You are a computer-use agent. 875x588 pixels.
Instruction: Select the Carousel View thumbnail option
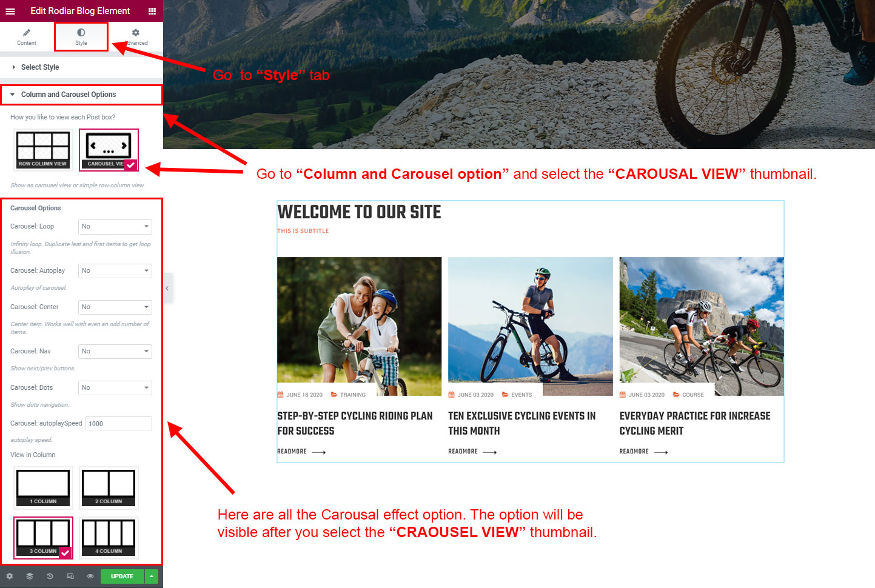click(x=109, y=150)
